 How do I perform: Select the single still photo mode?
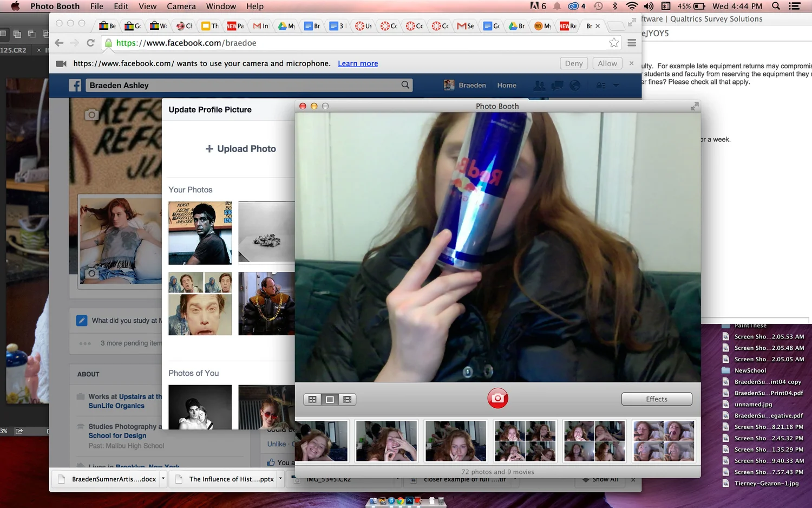330,399
